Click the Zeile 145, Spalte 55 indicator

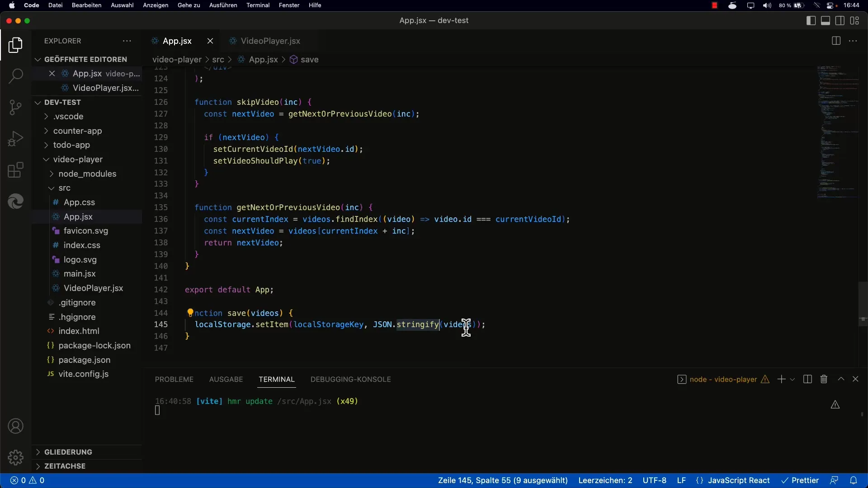coord(503,480)
